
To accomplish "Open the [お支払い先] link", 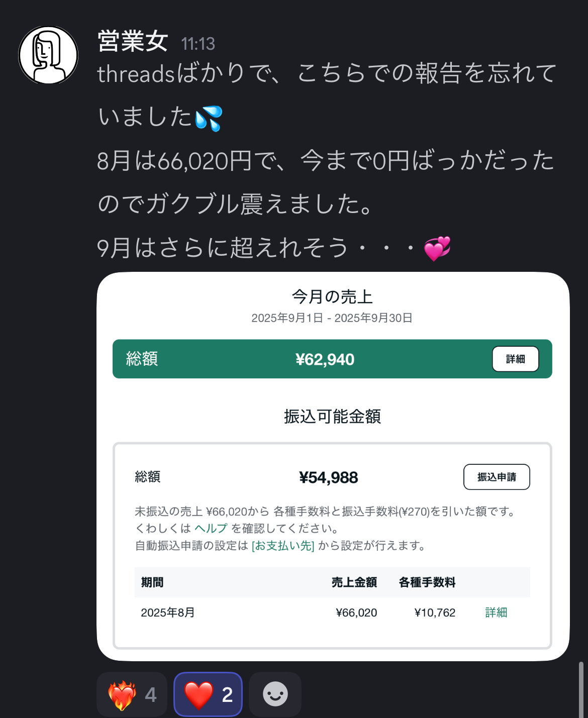I will [x=283, y=546].
